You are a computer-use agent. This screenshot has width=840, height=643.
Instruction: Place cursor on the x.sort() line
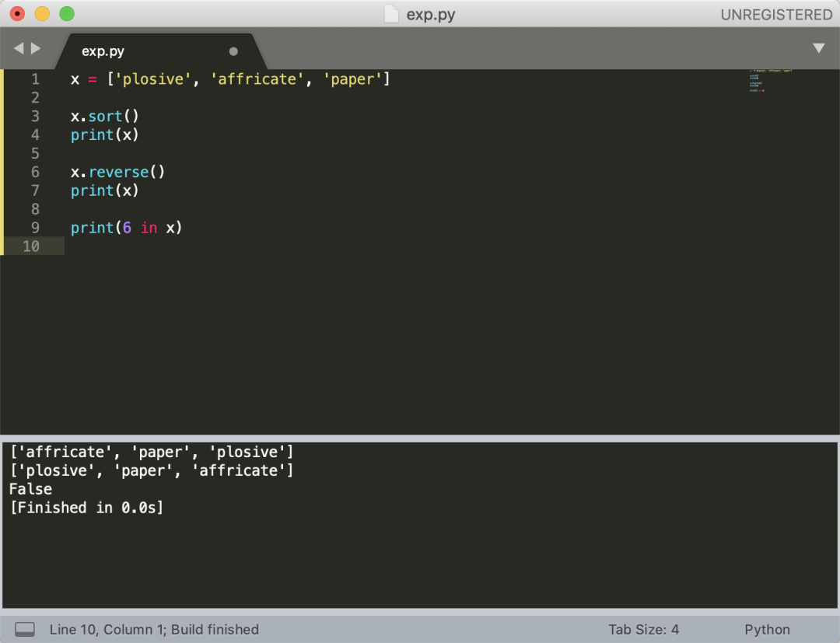pos(105,117)
